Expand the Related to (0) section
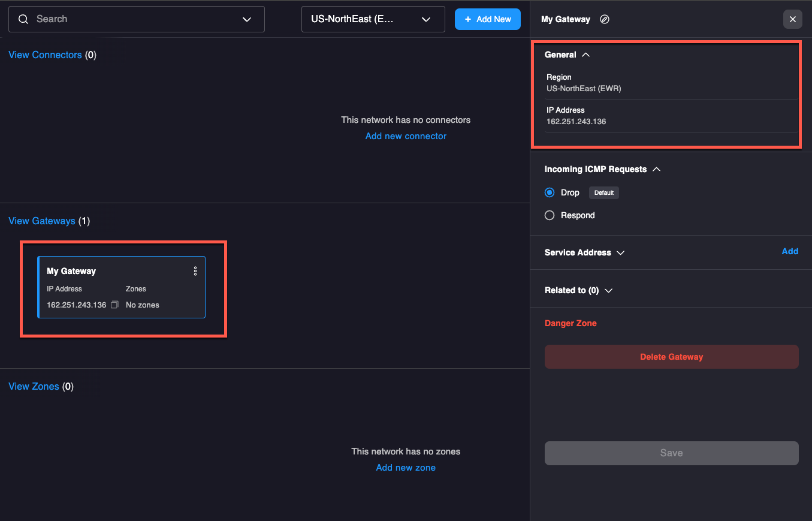The image size is (812, 521). [608, 290]
